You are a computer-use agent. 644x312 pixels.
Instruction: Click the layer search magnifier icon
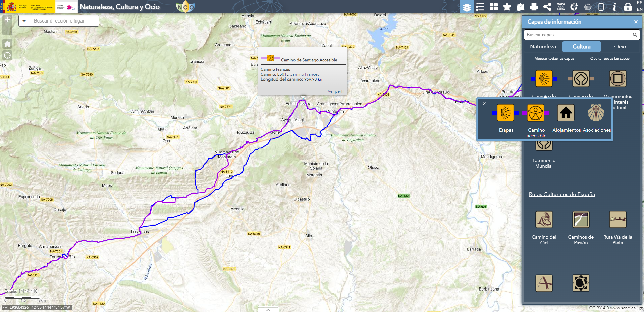coord(635,35)
